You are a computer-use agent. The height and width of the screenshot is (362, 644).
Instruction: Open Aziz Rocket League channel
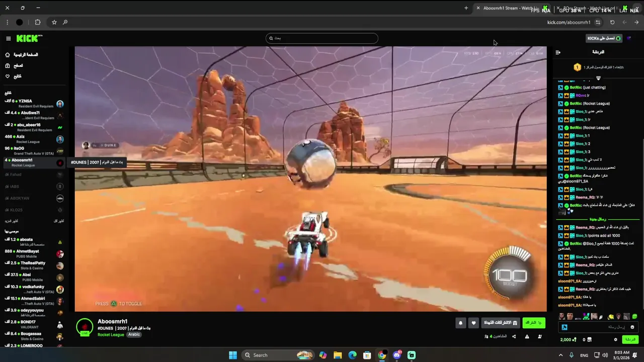coord(34,139)
